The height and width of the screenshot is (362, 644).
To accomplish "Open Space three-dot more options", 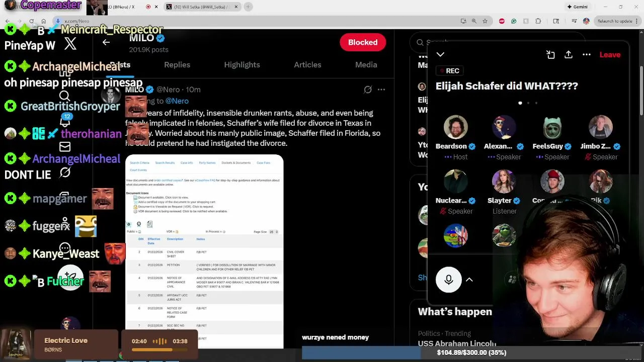I will click(x=587, y=54).
